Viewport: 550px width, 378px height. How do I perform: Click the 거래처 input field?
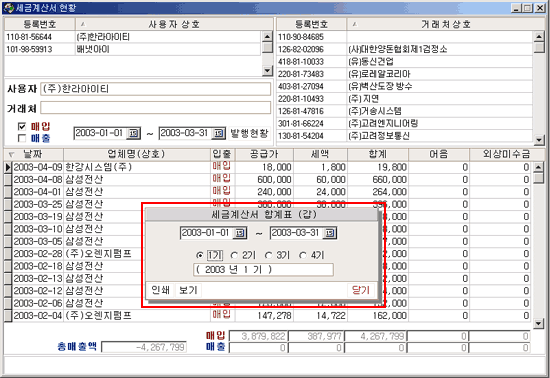pos(155,108)
